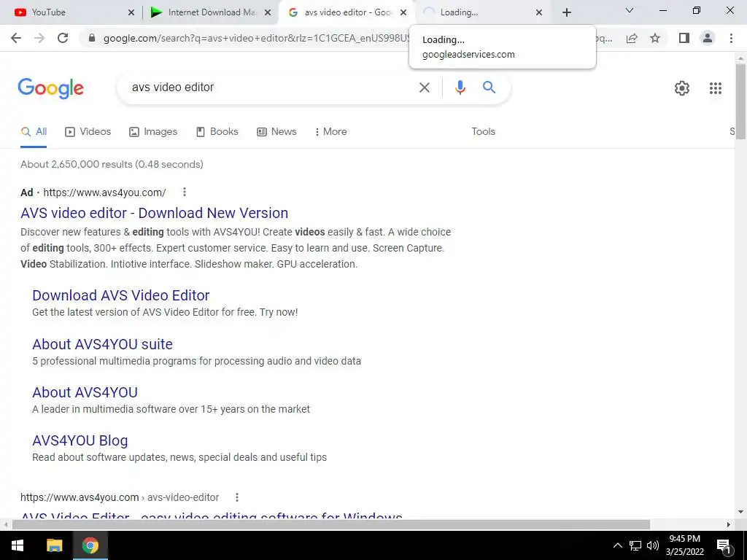Viewport: 747px width, 560px height.
Task: Open the taskbar clock and date
Action: (684, 545)
